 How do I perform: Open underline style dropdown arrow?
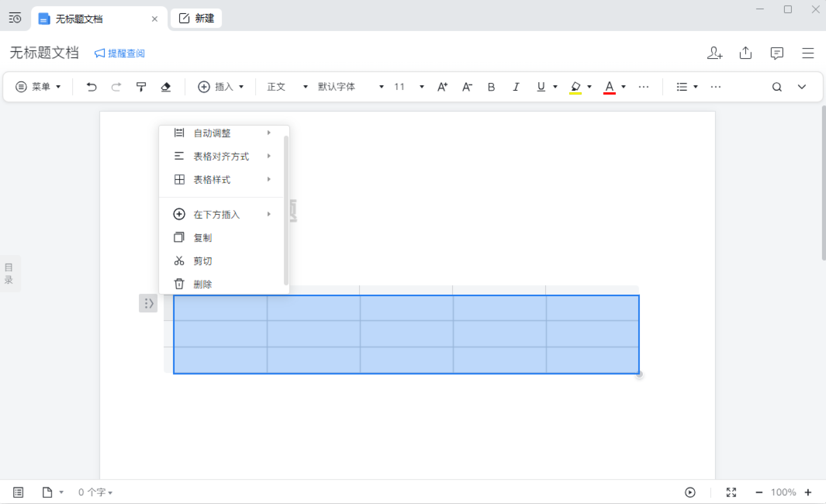coord(555,87)
